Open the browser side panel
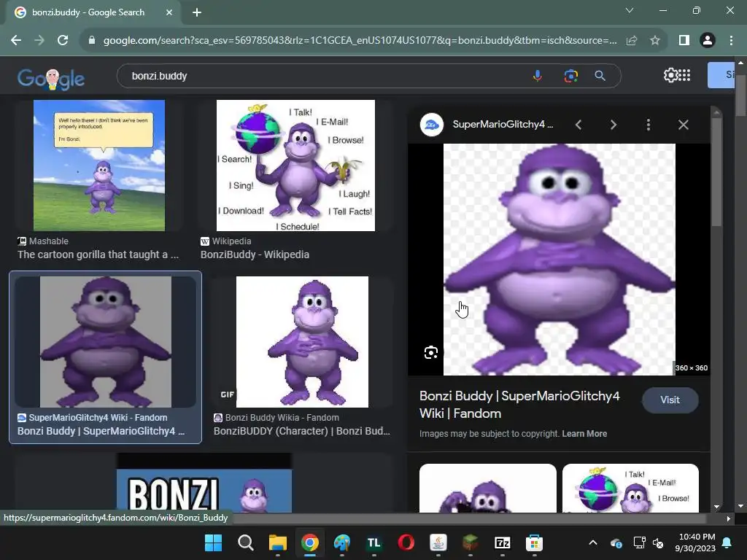 coord(684,41)
